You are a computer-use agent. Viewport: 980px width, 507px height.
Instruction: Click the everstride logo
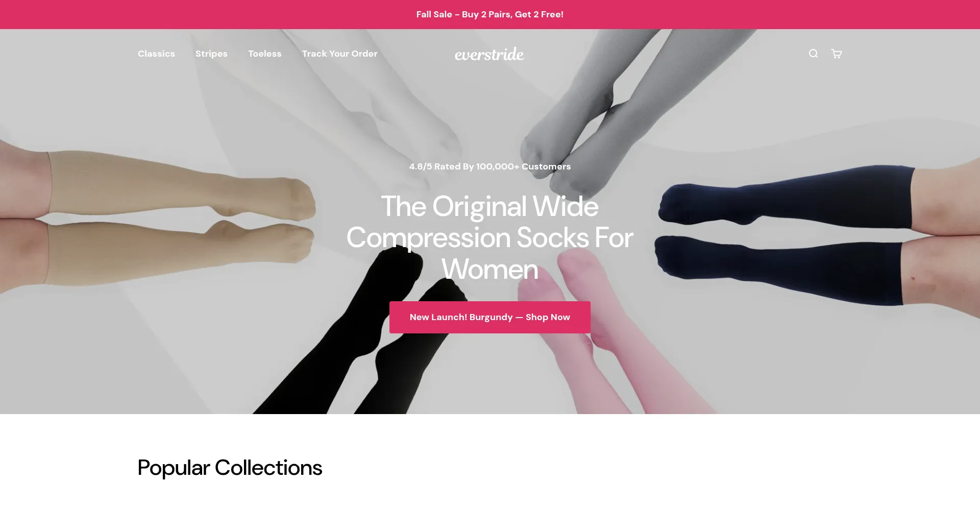(x=489, y=54)
